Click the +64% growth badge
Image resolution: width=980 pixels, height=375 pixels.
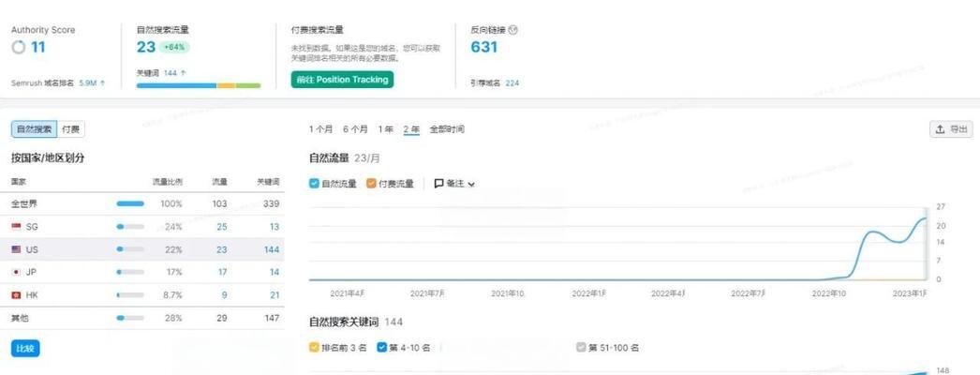[x=174, y=47]
